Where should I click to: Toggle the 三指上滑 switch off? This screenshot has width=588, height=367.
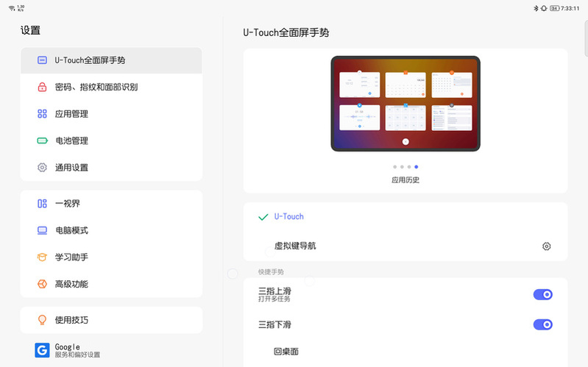[x=542, y=295]
